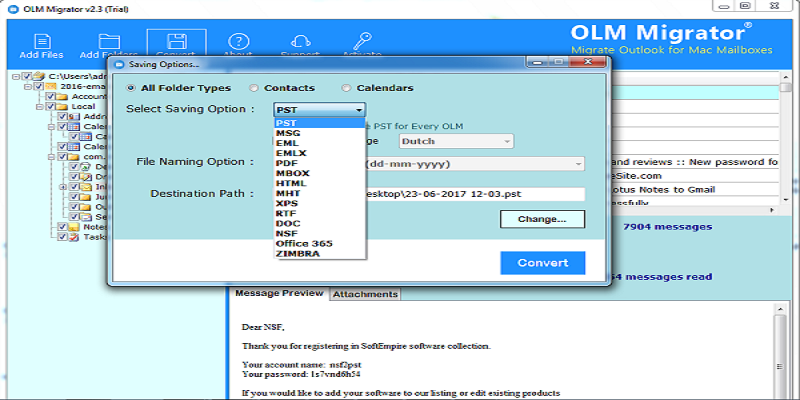
Task: Collapse the C:\Users root node
Action: [16, 77]
